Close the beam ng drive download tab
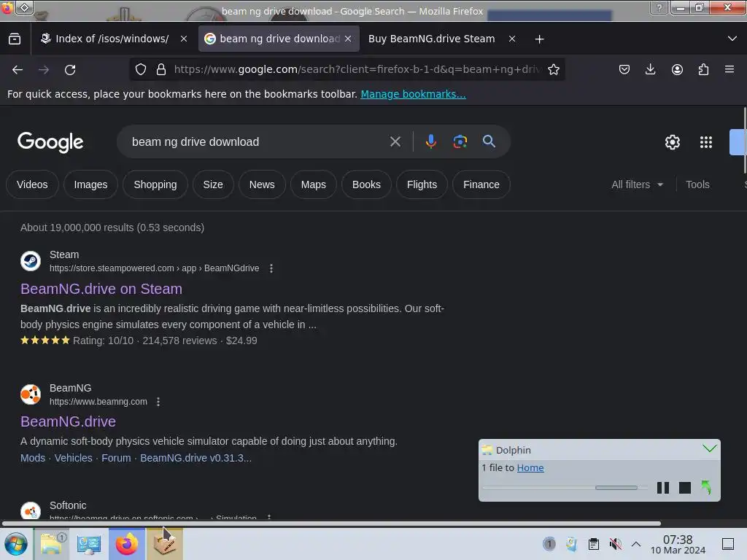Viewport: 747px width, 560px height. (348, 39)
